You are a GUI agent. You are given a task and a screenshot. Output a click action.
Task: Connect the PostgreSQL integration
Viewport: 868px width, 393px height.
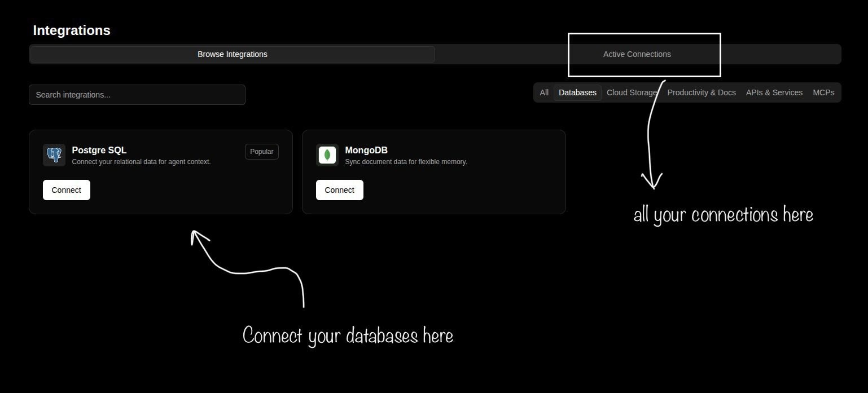(x=66, y=190)
